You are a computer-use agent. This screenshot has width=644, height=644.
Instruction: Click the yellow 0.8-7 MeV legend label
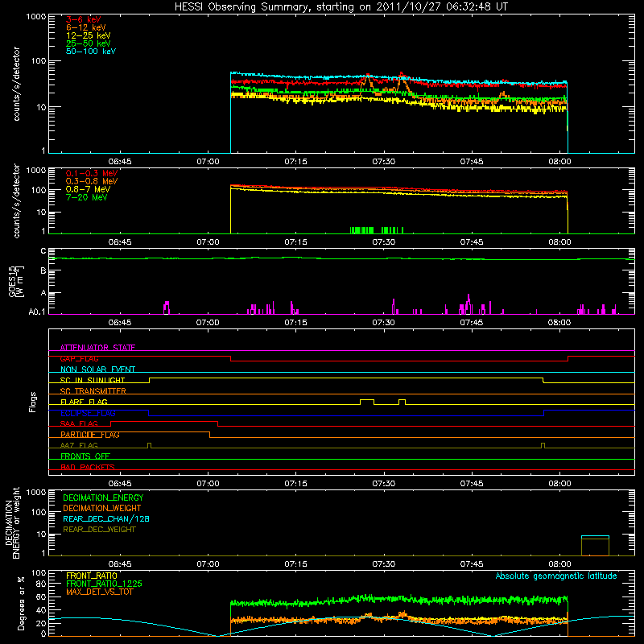point(88,189)
